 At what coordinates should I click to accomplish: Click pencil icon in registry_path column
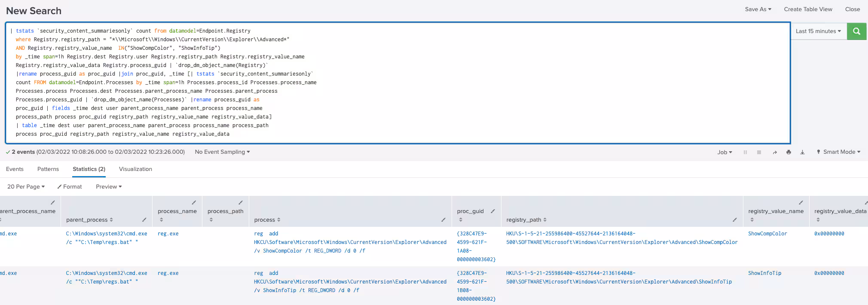pyautogui.click(x=735, y=220)
